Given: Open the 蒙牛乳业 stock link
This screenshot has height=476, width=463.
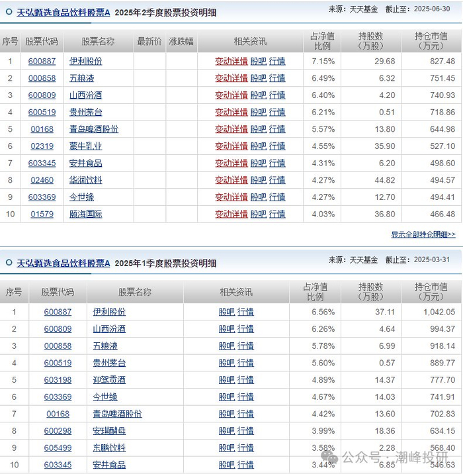Looking at the screenshot, I should point(85,146).
